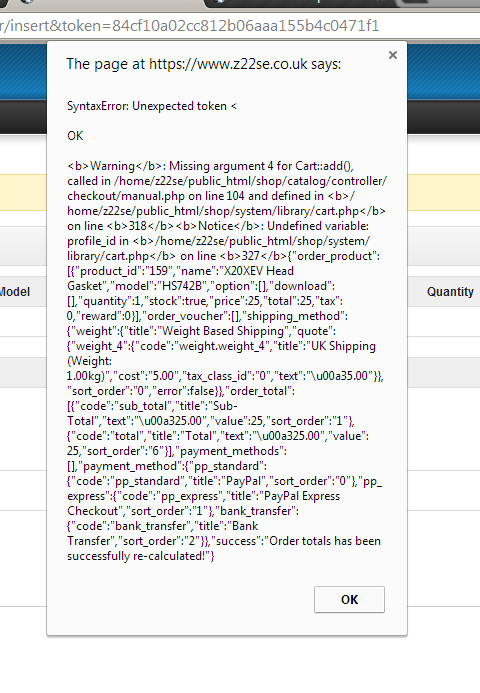Click the dark navigation bar strip
This screenshot has height=693, width=480.
(23, 117)
